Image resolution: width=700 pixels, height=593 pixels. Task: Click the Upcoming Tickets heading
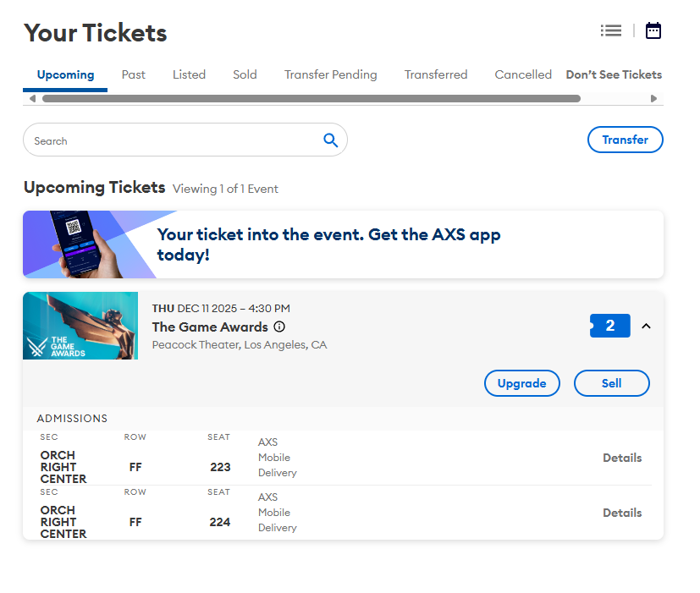click(94, 188)
